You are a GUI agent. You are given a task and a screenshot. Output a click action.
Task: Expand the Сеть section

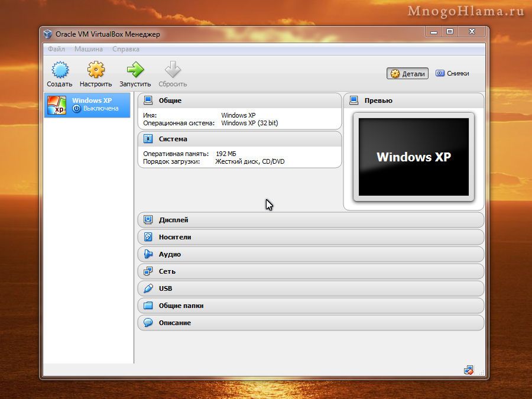pos(311,271)
